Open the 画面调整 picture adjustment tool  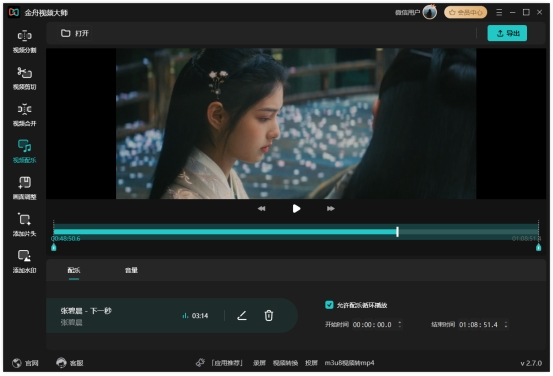(24, 188)
